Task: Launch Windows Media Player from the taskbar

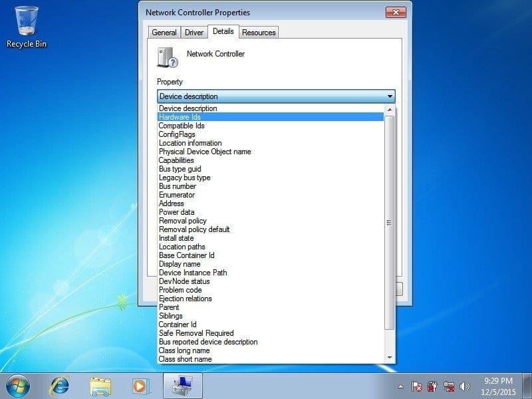Action: (x=140, y=386)
